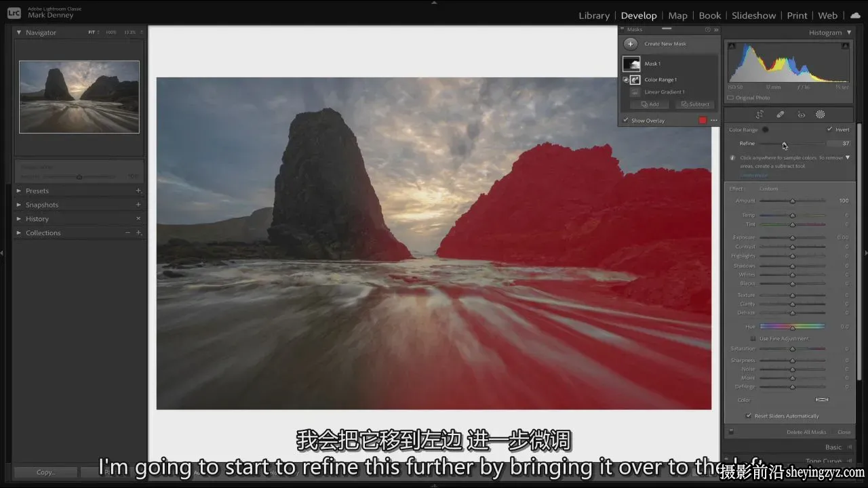Screen dimensions: 868x488
Task: Click the Lightroom Classic Lrc logo
Action: click(14, 13)
